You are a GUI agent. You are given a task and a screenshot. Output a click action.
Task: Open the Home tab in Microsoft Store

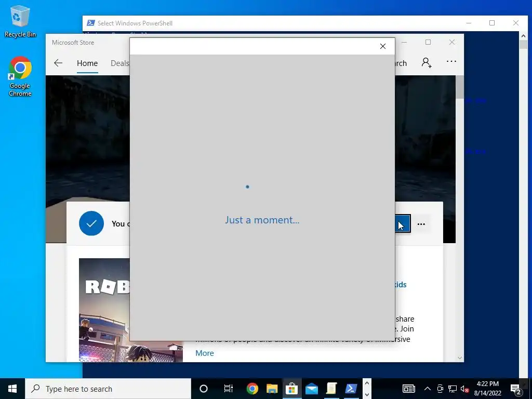87,63
